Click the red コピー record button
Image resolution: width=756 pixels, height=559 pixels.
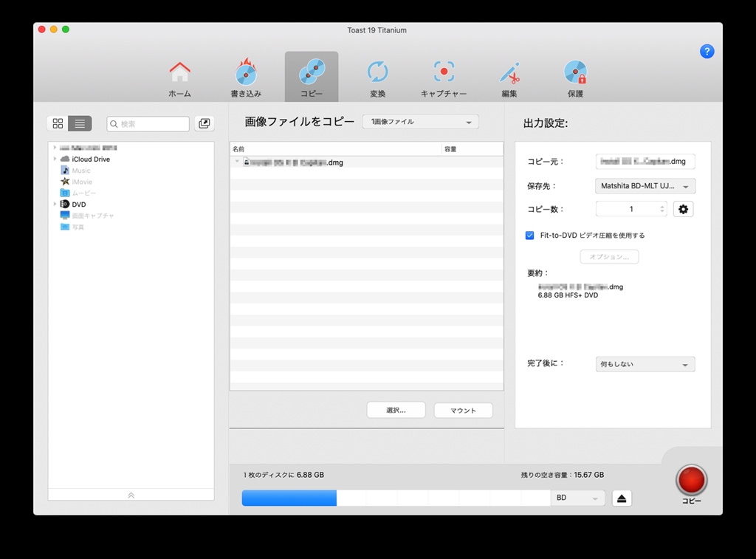click(x=691, y=481)
